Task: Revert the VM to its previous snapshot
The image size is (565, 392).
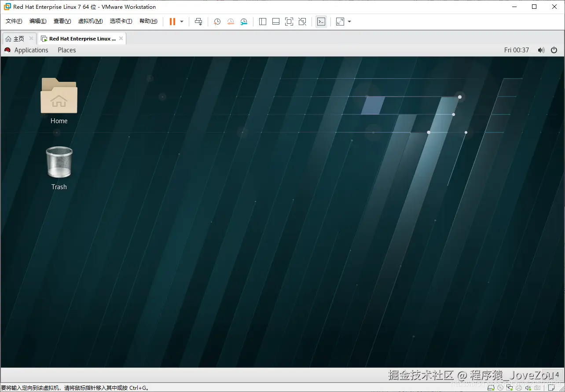Action: coord(231,22)
